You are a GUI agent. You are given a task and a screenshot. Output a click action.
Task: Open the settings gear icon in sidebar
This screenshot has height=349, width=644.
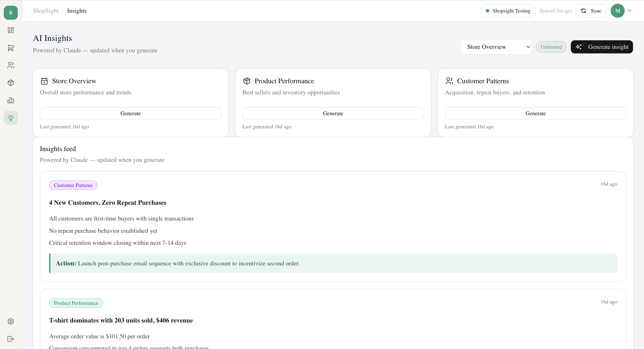(x=11, y=321)
